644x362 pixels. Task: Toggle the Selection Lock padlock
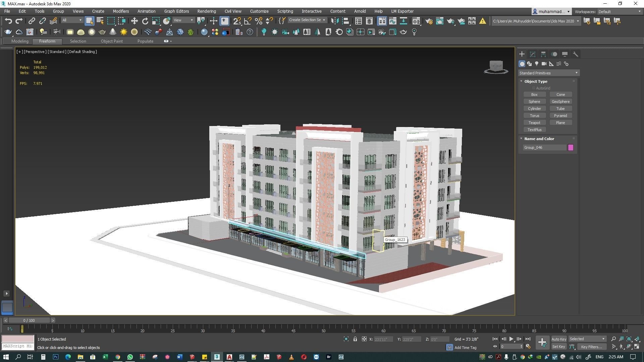(x=355, y=339)
